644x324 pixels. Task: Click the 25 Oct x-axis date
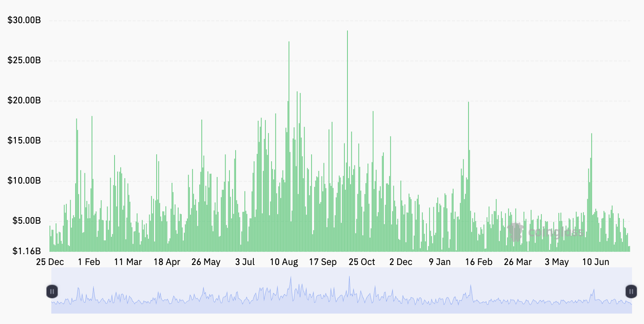coord(362,262)
